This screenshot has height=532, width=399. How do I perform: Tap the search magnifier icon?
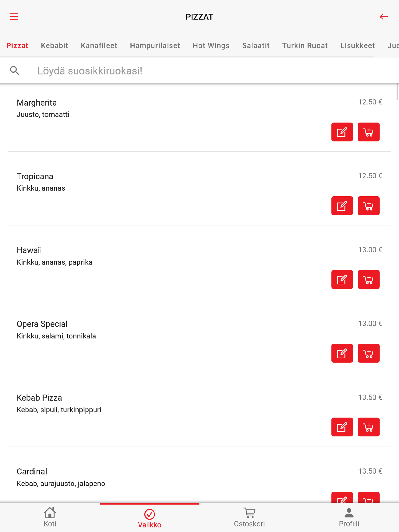14,71
